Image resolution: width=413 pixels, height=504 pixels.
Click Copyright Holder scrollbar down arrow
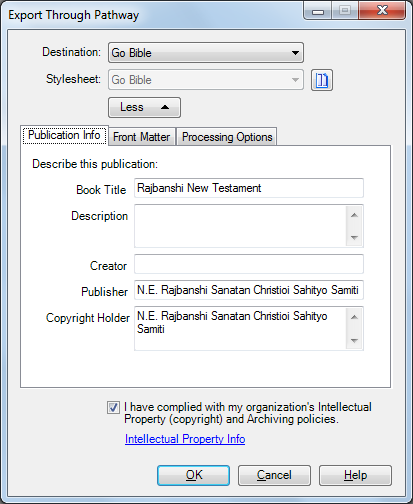point(354,341)
